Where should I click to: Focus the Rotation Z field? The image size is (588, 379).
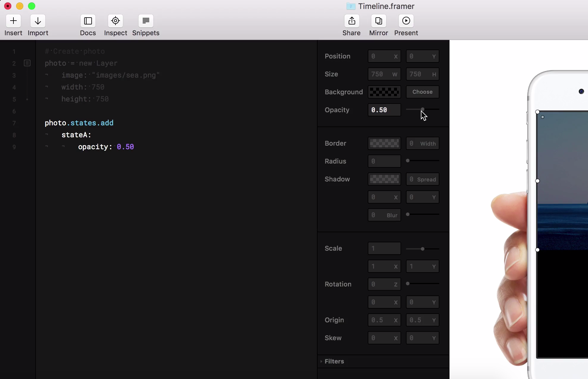click(x=384, y=284)
